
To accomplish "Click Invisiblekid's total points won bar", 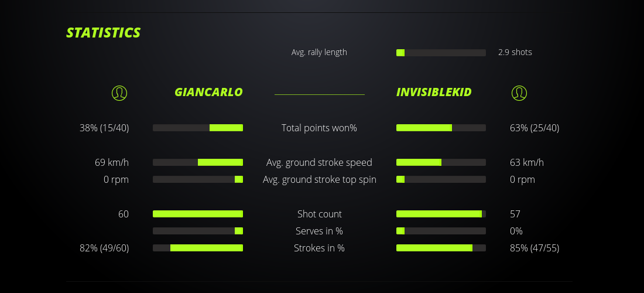I will tap(441, 128).
